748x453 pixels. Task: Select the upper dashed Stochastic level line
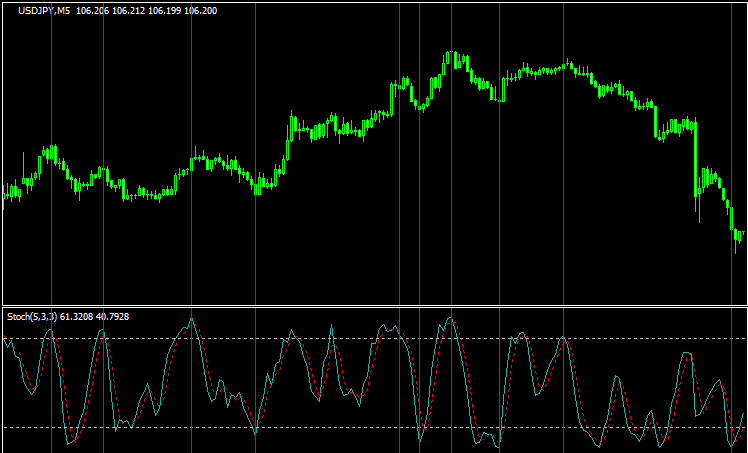[374, 339]
